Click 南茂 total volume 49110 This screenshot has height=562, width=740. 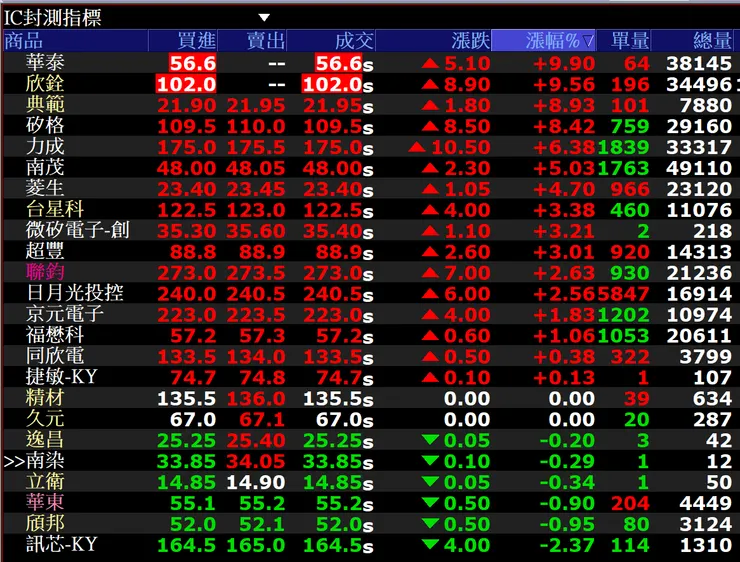tap(699, 168)
